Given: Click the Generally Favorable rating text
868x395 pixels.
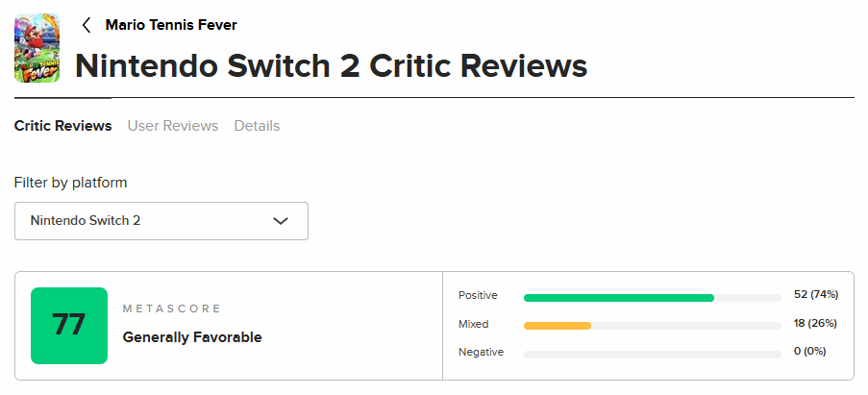Looking at the screenshot, I should tap(192, 337).
